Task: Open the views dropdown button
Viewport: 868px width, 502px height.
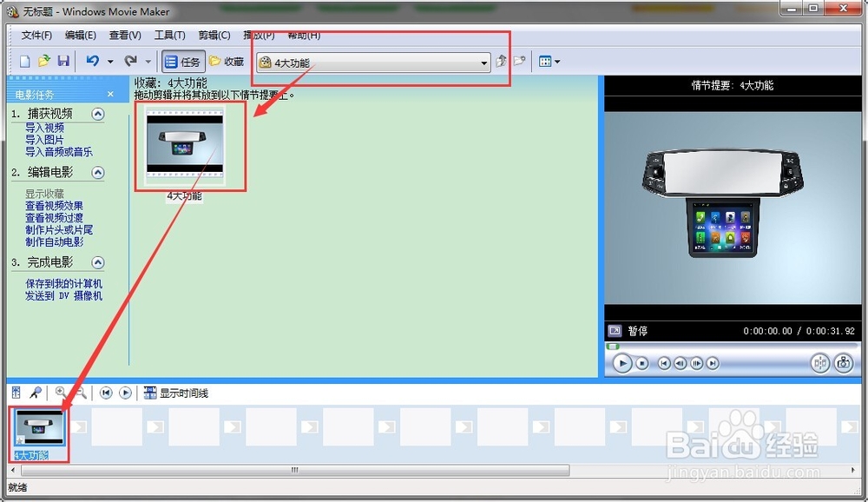Action: click(x=549, y=62)
